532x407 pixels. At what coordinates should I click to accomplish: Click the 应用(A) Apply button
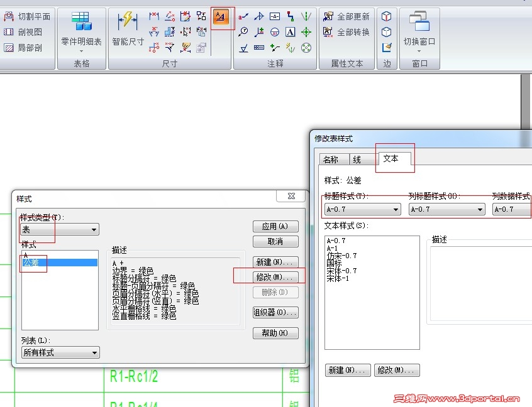click(275, 226)
